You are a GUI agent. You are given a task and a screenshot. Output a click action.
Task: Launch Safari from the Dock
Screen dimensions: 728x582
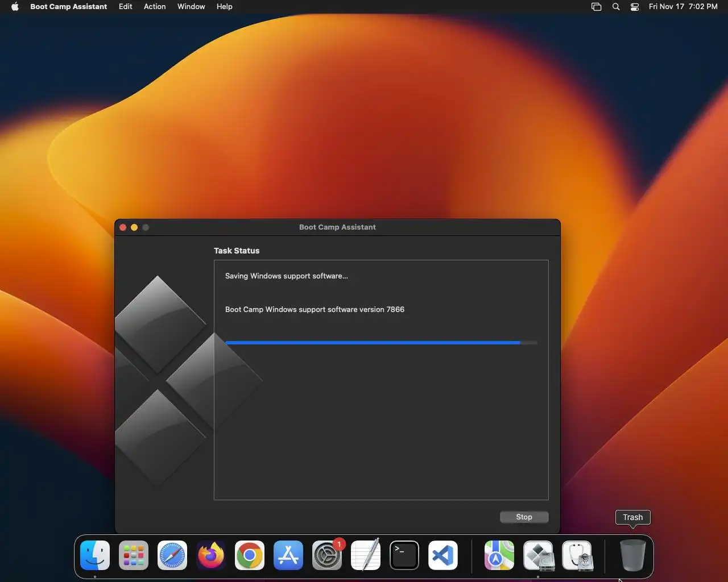[172, 555]
